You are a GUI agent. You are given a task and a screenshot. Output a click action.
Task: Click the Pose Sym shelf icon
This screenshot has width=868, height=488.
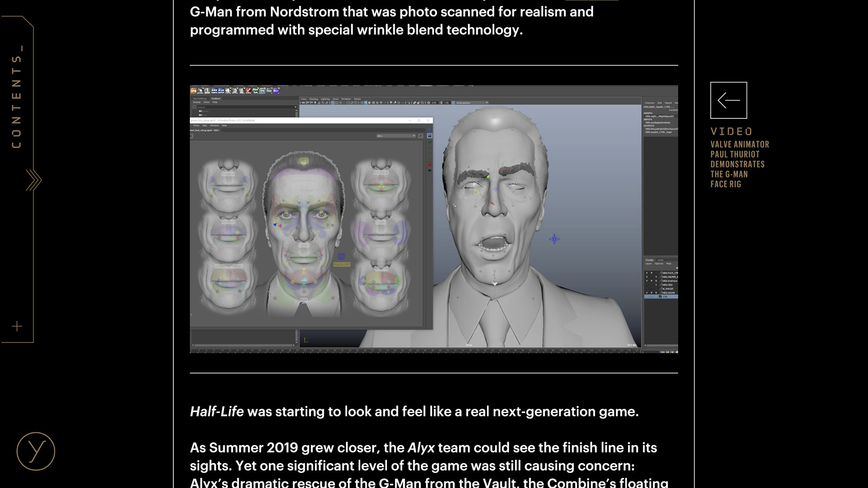[256, 91]
